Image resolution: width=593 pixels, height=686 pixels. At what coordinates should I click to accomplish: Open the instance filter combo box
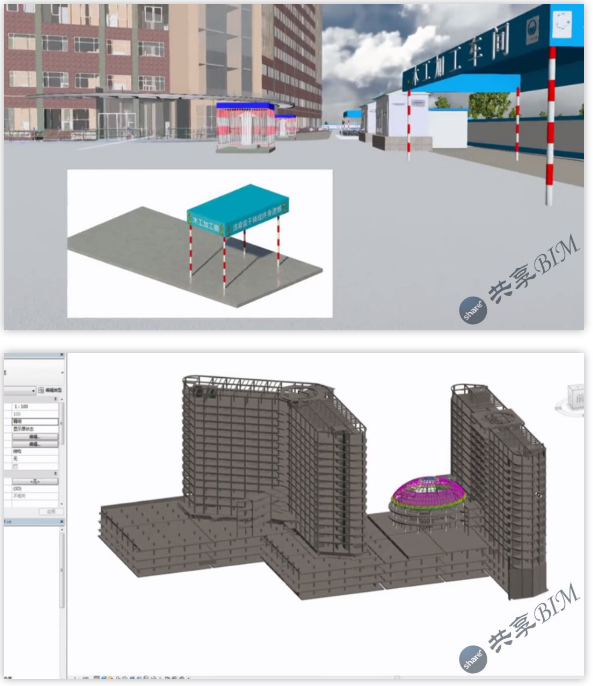(x=20, y=390)
